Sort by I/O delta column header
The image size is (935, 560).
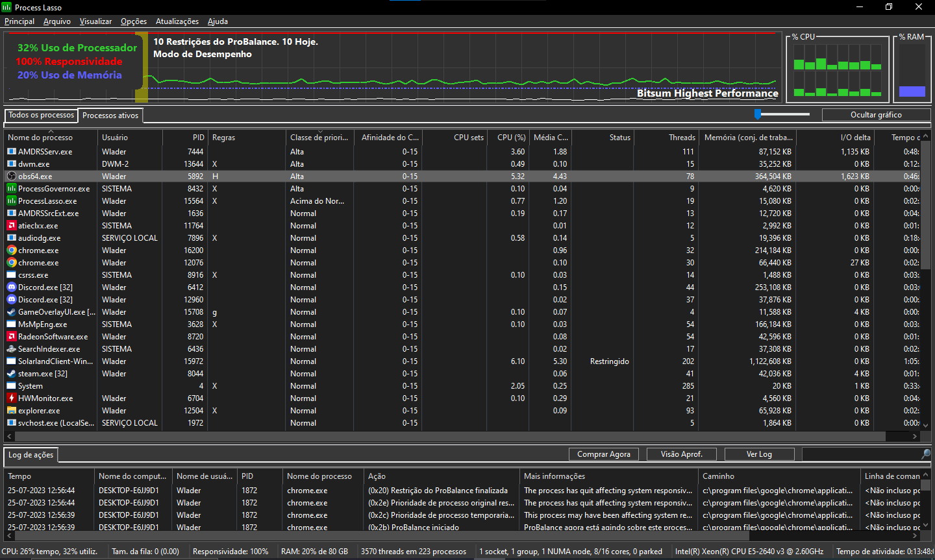(x=835, y=138)
